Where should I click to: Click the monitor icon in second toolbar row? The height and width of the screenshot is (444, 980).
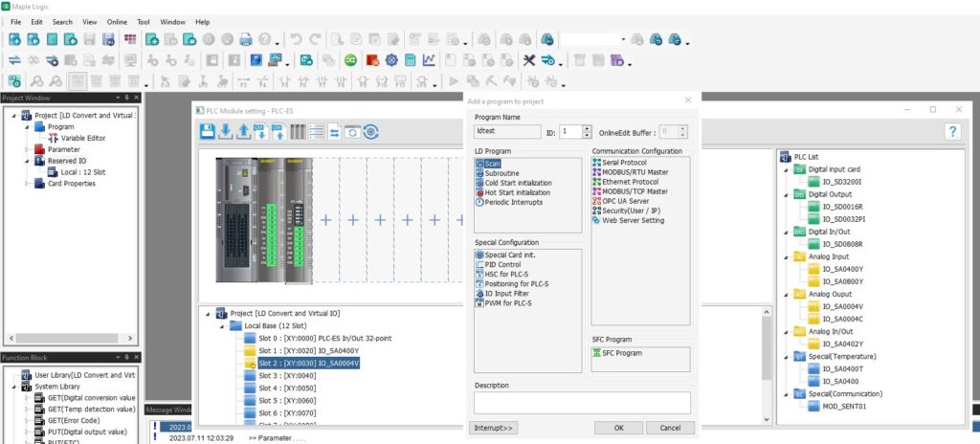130,60
